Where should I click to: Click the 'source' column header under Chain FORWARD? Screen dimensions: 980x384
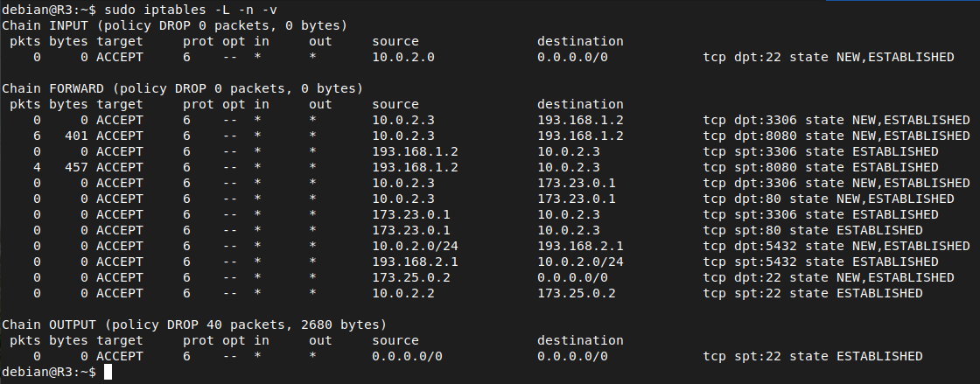395,104
